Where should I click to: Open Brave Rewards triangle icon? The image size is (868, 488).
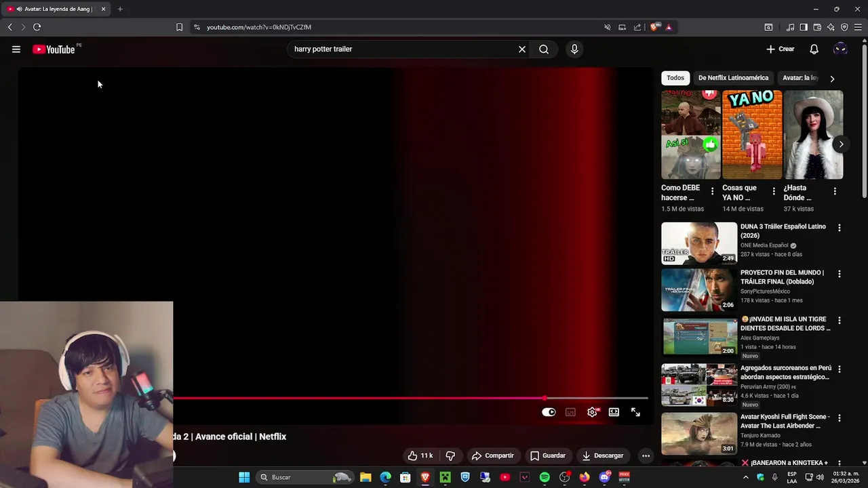pos(669,27)
